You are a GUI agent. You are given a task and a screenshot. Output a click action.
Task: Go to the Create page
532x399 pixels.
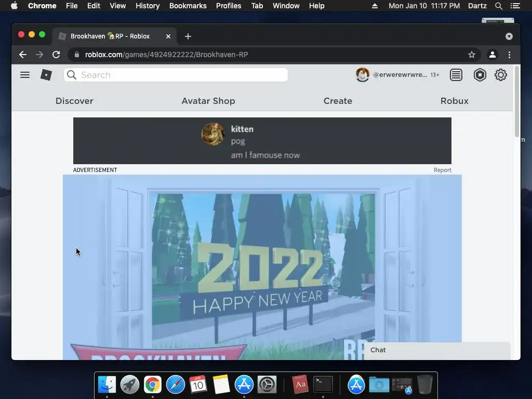click(338, 101)
